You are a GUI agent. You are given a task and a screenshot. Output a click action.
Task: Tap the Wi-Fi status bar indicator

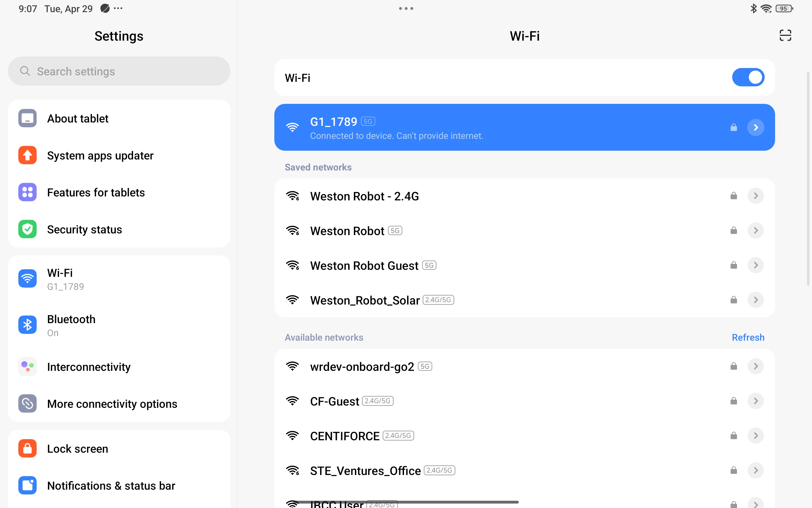click(x=766, y=8)
